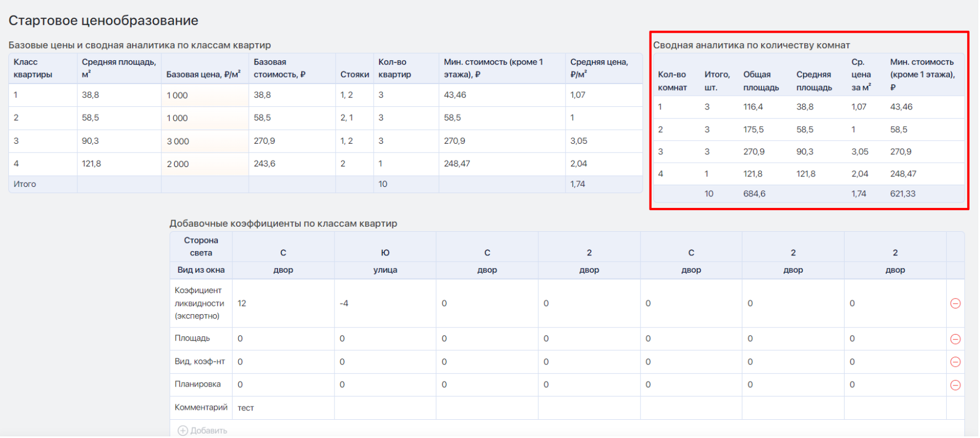Click the Итого row in base prices table
The image size is (980, 438).
click(x=326, y=184)
